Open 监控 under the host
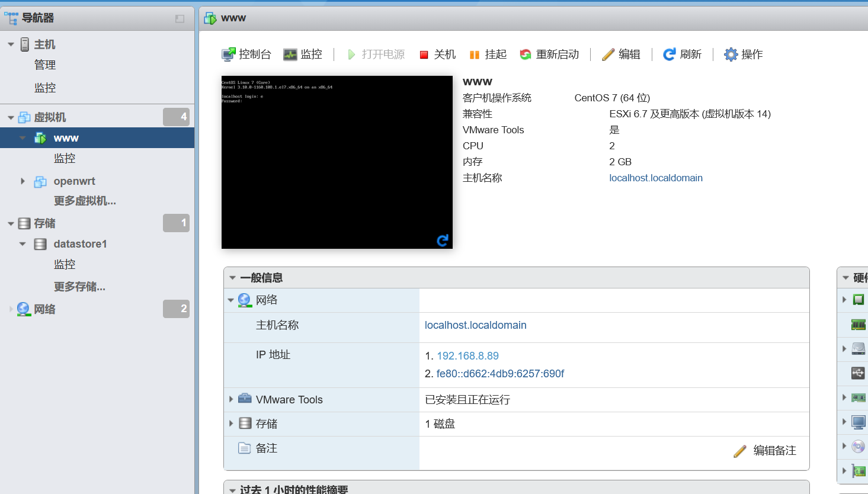 [x=45, y=88]
